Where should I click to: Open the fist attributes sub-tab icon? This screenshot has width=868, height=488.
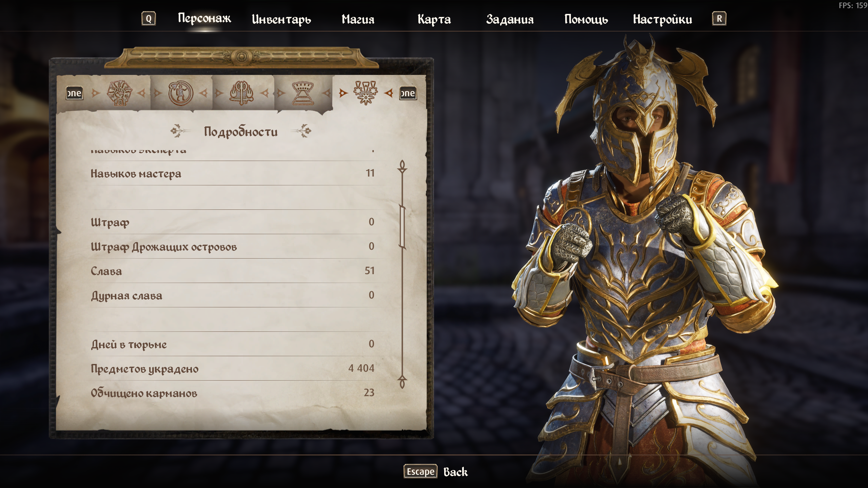coord(119,93)
